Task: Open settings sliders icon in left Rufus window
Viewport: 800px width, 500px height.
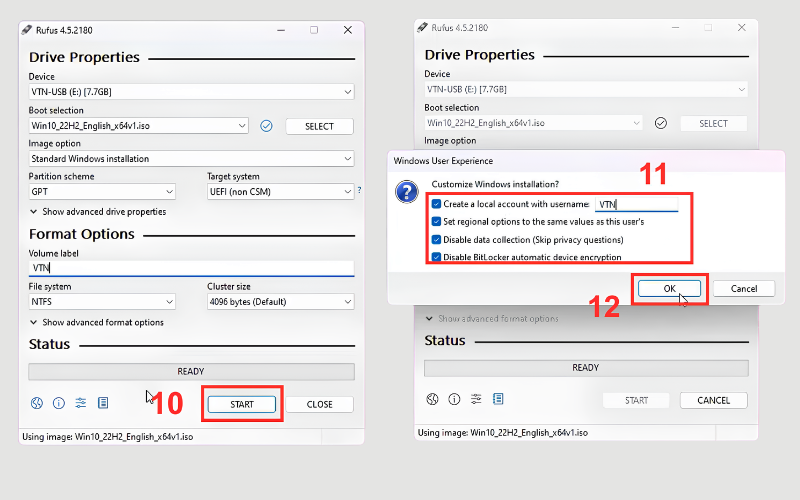Action: coord(81,403)
